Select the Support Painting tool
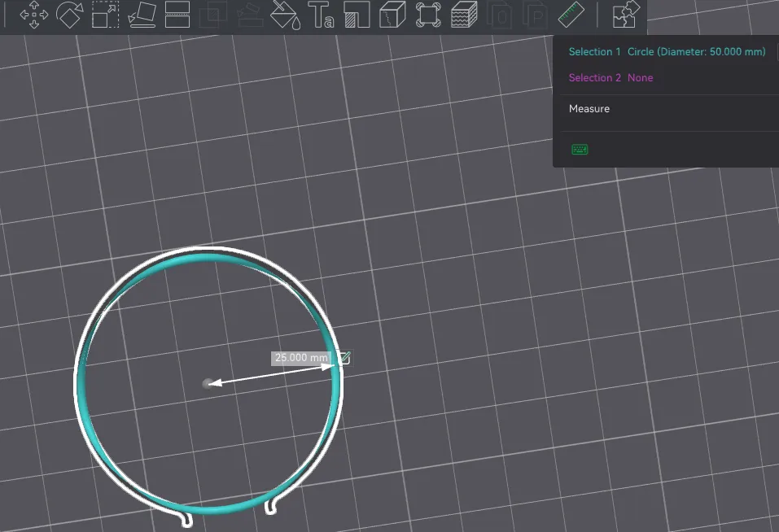This screenshot has height=532, width=779. pyautogui.click(x=250, y=15)
